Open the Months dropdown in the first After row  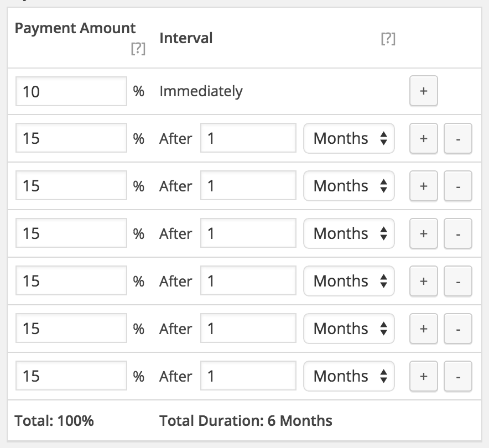348,138
